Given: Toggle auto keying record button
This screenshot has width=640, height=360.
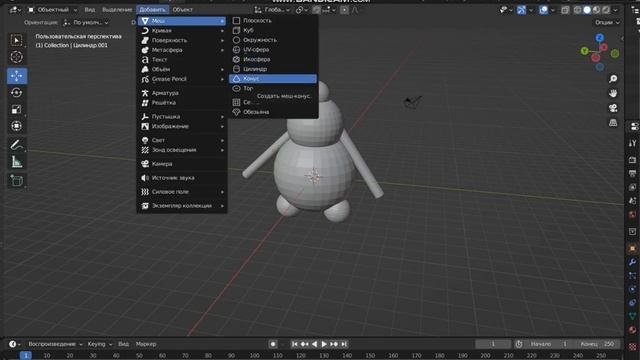Looking at the screenshot, I should click(273, 344).
